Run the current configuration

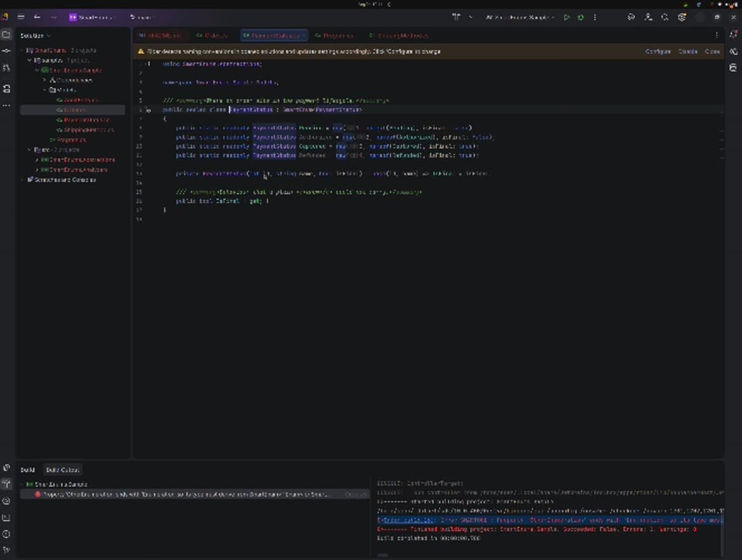[567, 17]
